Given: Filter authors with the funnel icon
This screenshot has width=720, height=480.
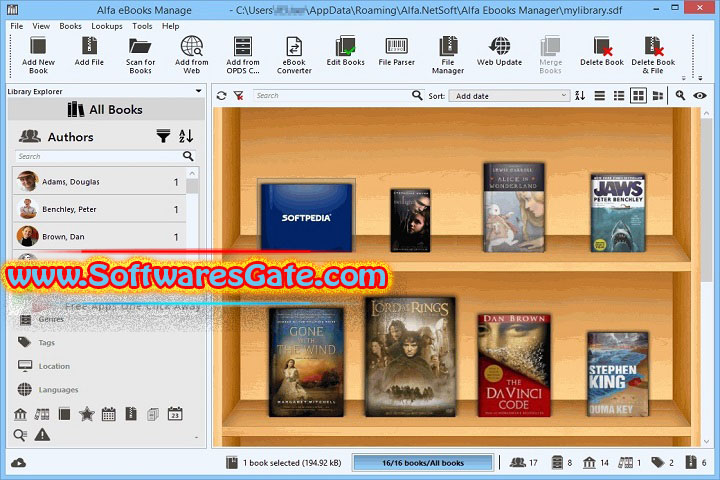Looking at the screenshot, I should (x=163, y=136).
